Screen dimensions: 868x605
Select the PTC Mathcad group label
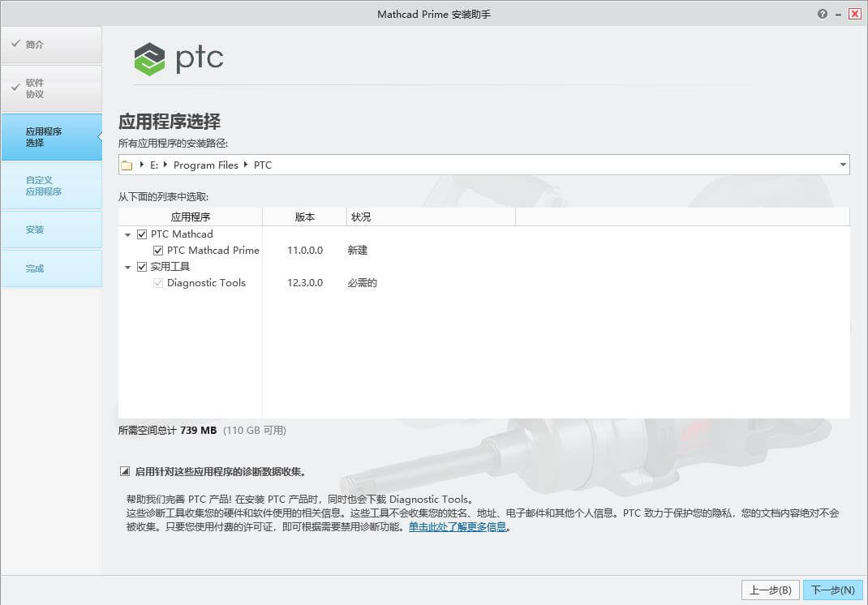point(182,234)
